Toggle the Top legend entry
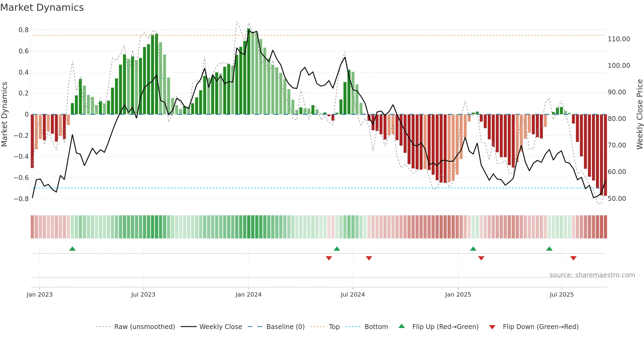This screenshot has height=362, width=644. click(x=325, y=327)
